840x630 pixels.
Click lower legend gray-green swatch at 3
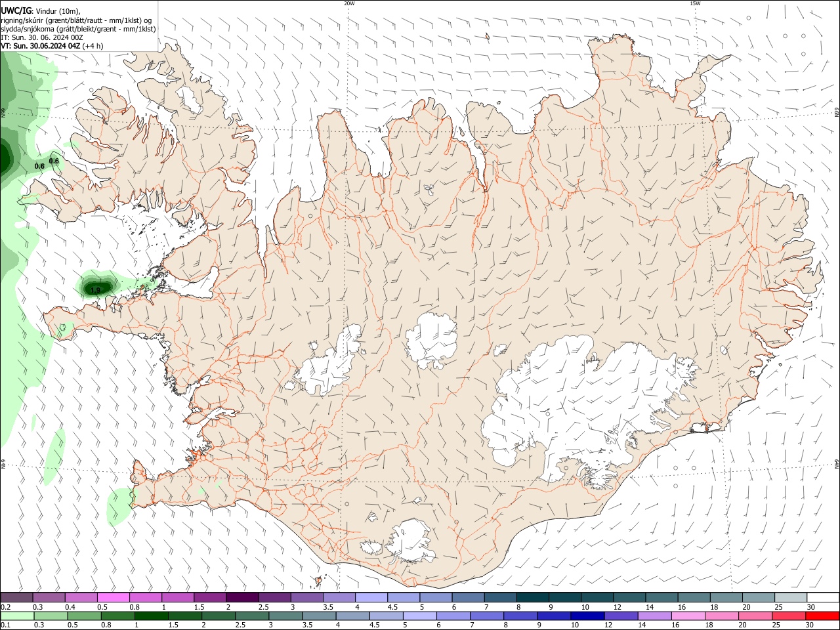pyautogui.click(x=285, y=616)
